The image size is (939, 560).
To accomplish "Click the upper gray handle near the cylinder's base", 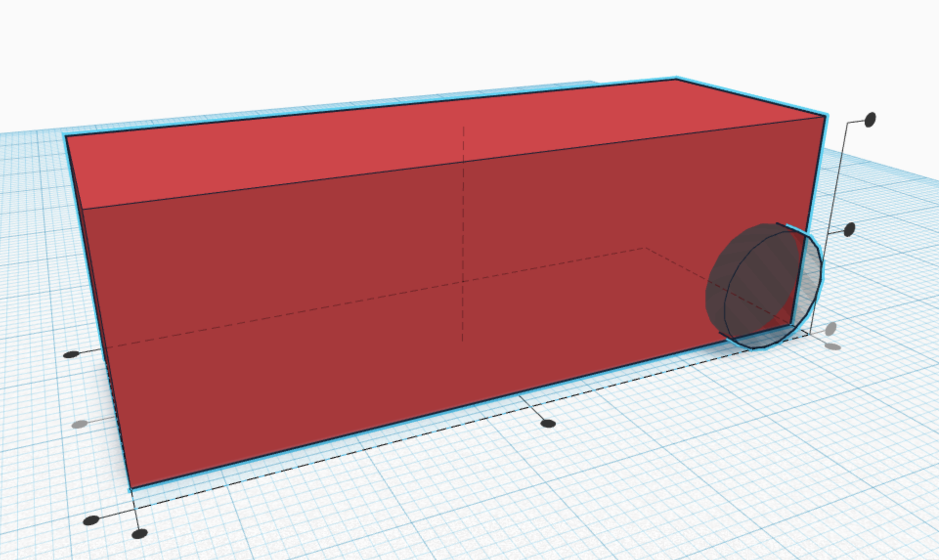I will [x=830, y=329].
